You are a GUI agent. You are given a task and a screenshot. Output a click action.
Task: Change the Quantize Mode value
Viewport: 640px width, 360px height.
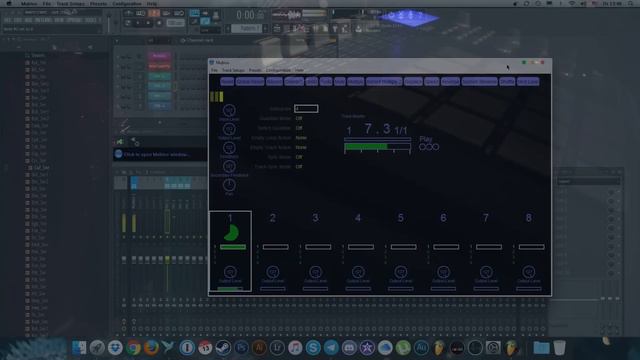pyautogui.click(x=299, y=118)
